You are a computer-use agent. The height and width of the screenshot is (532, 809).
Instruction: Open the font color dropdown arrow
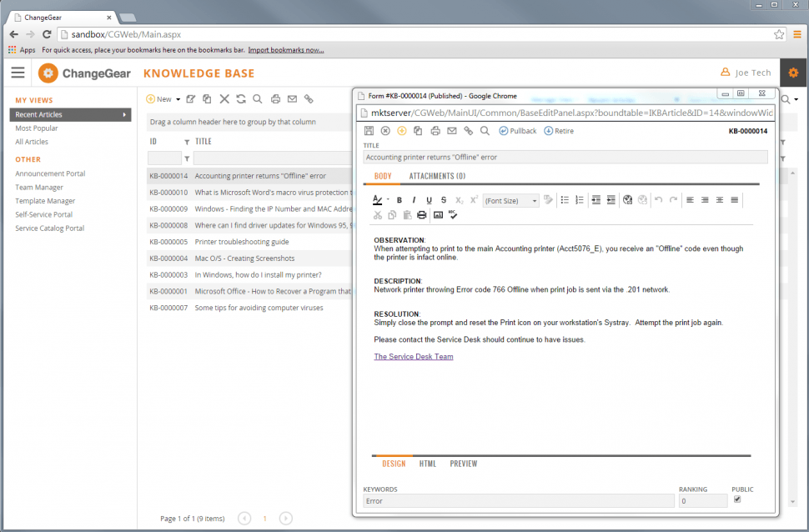[388, 199]
